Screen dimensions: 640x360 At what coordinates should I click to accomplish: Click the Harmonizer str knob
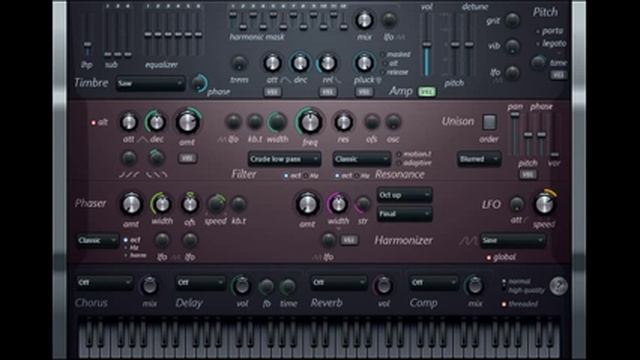(362, 204)
